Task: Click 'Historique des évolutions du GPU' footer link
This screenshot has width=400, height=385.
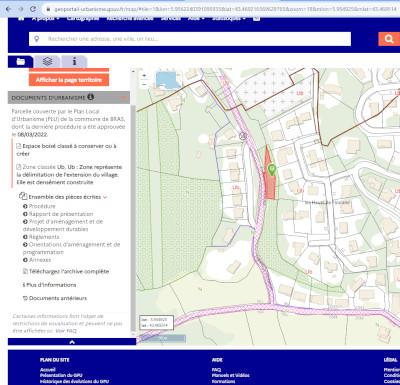Action: point(74,381)
